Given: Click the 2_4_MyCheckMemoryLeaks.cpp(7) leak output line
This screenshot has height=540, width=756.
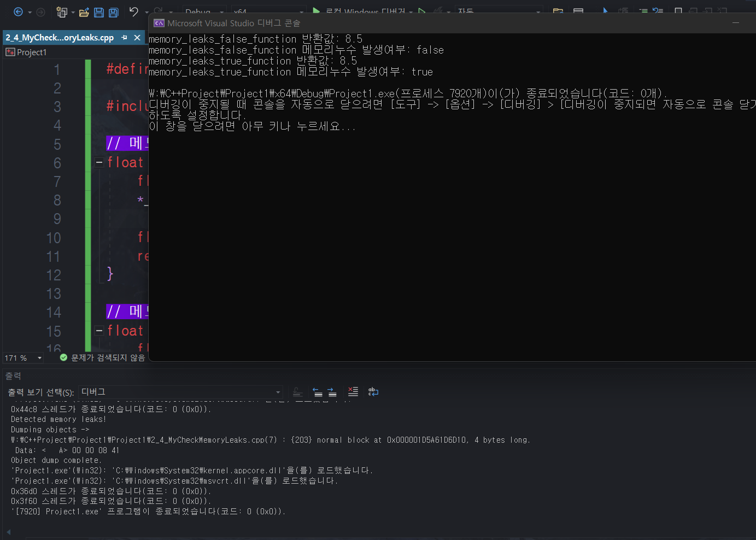Looking at the screenshot, I should [271, 440].
